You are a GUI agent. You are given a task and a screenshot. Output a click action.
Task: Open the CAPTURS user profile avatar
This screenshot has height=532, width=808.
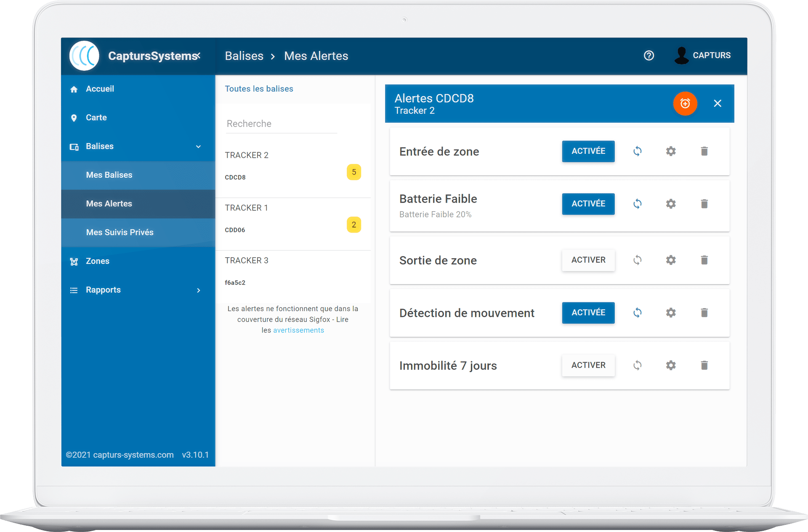[x=681, y=56]
